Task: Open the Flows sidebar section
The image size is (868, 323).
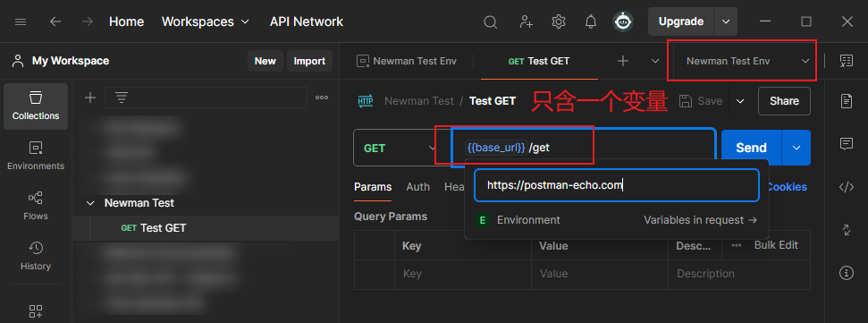Action: tap(36, 206)
